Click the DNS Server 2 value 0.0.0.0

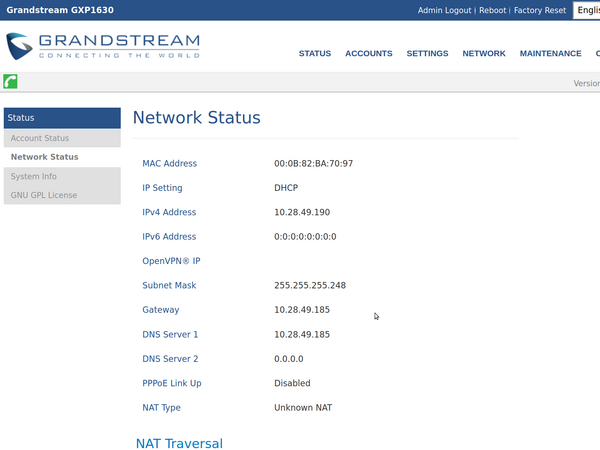coord(289,359)
